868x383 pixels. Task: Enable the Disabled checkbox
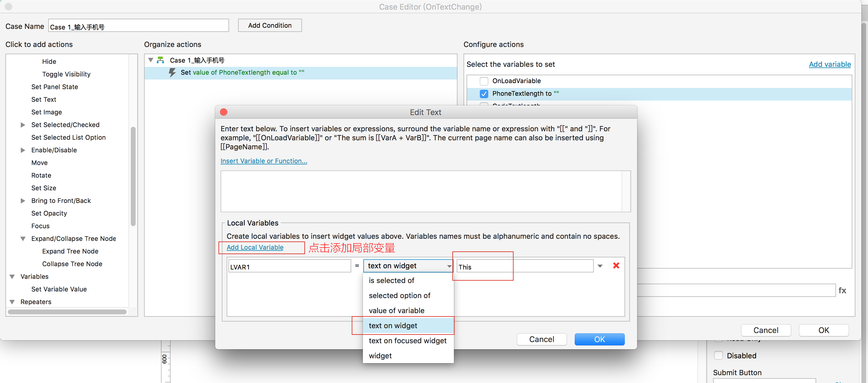point(718,355)
